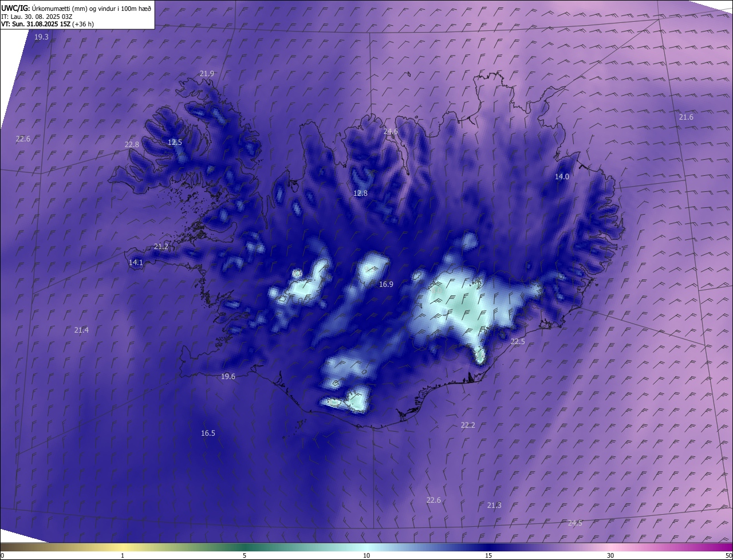Select the 'VT: Sun. 31.08.2025 15Z' line

[36, 24]
